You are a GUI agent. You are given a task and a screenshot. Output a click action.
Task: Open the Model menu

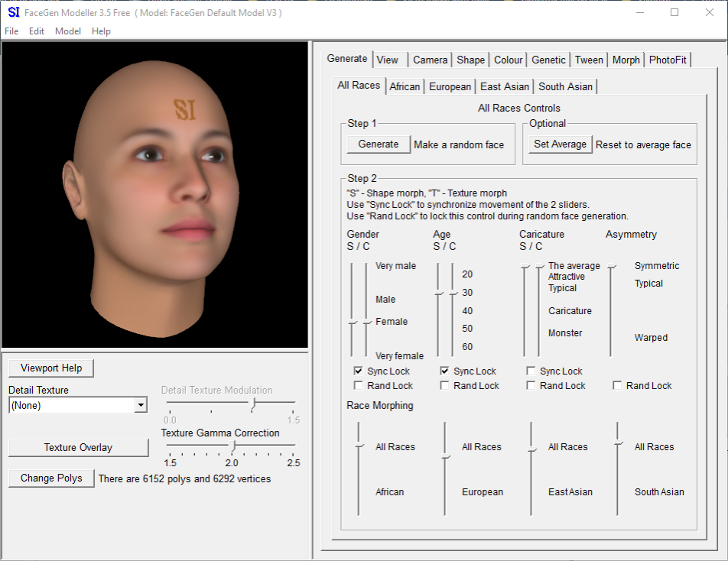pos(68,31)
